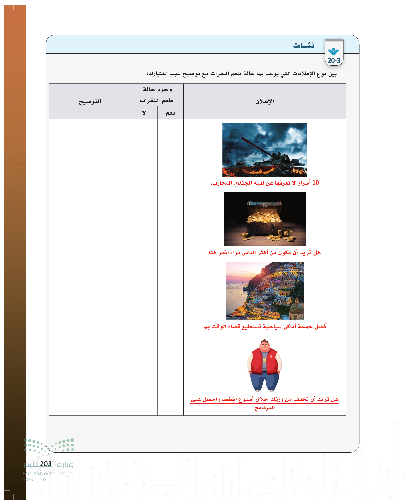The image size is (420, 504).
Task: Click the coastal town tourism image
Action: pyautogui.click(x=264, y=291)
